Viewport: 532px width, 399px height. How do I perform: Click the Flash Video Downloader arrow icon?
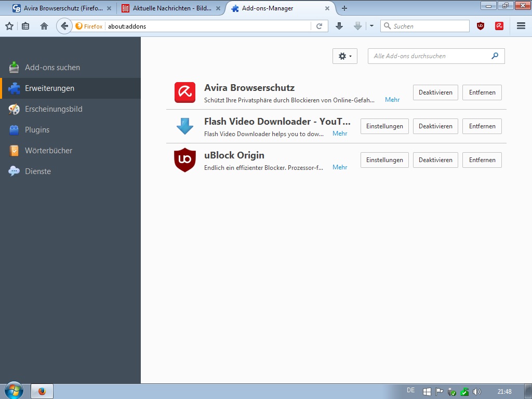tap(185, 126)
